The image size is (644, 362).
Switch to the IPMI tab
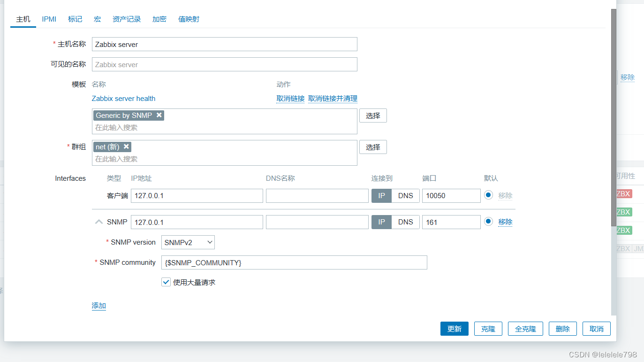coord(49,19)
